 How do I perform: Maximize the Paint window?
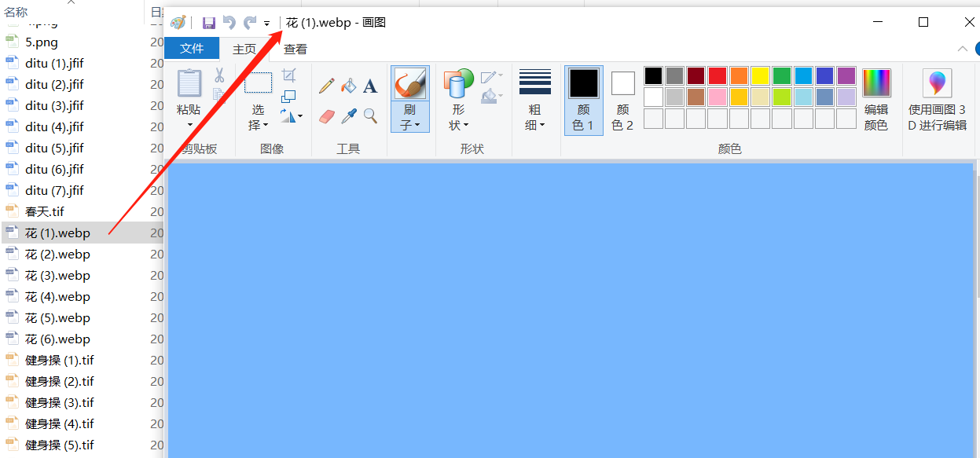pos(923,22)
